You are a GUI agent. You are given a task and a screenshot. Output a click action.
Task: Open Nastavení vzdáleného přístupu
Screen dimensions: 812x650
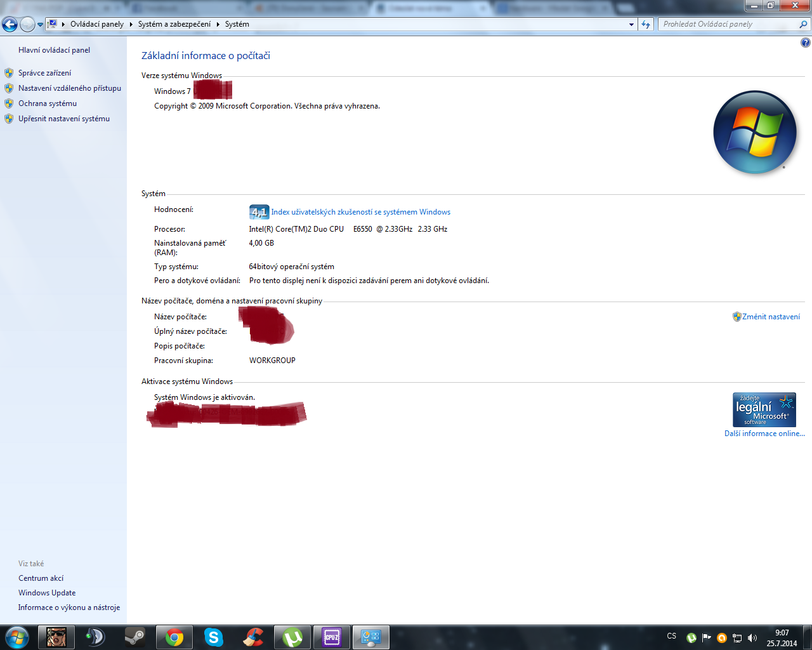click(70, 88)
